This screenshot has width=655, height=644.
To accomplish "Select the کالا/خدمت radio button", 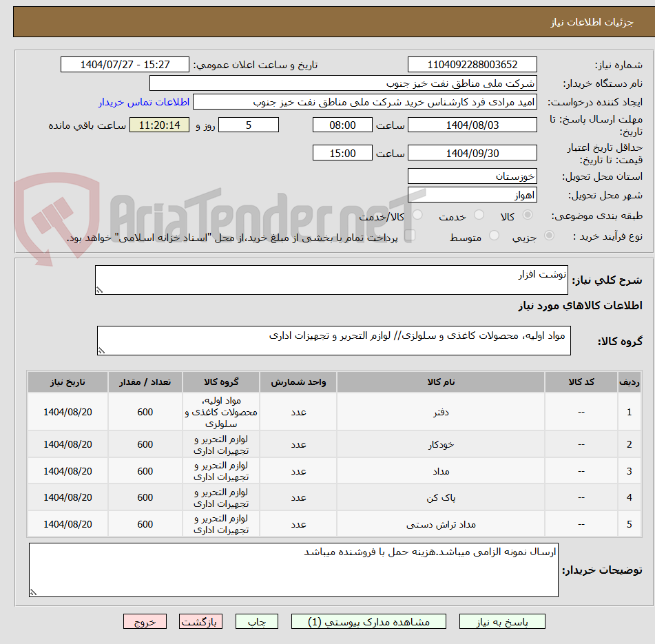I will coord(417,215).
